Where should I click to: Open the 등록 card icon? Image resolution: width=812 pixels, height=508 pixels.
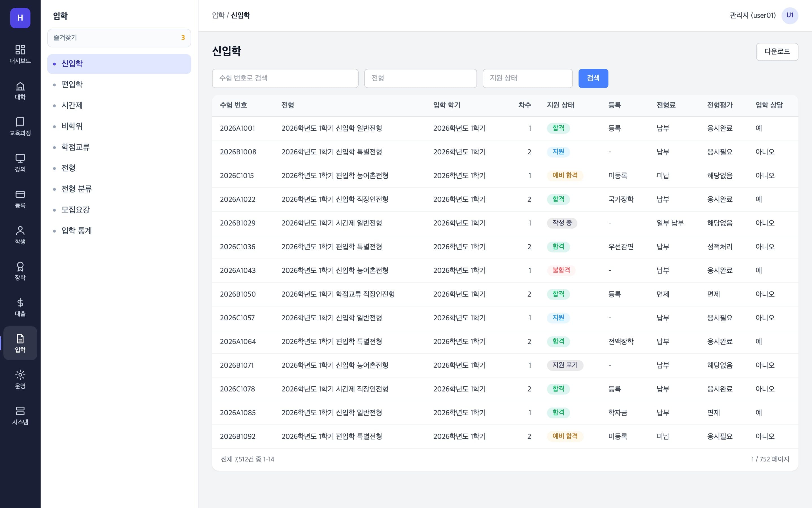tap(20, 199)
